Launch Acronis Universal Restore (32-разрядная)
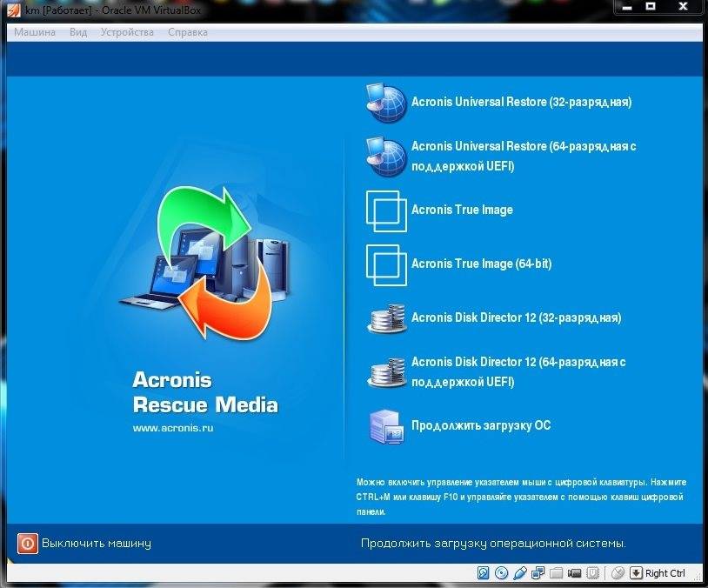The image size is (708, 588). (x=521, y=102)
